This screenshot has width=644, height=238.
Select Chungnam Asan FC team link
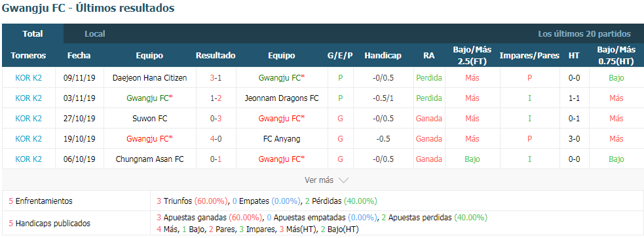click(x=150, y=159)
